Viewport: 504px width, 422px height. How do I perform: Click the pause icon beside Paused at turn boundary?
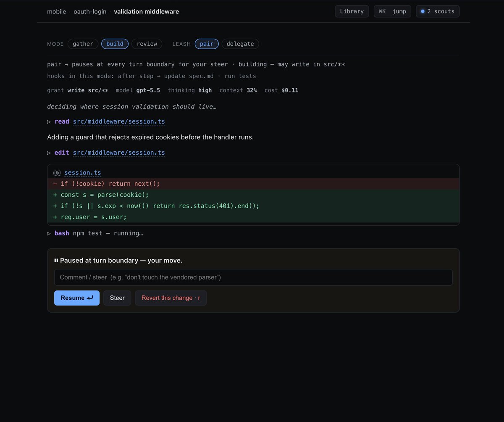click(x=56, y=261)
